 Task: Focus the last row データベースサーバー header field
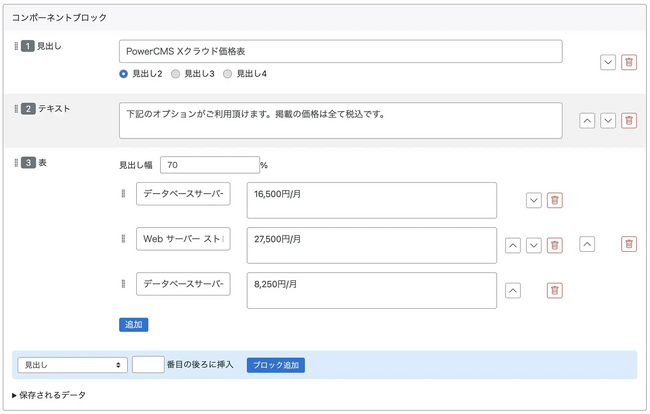[x=183, y=284]
